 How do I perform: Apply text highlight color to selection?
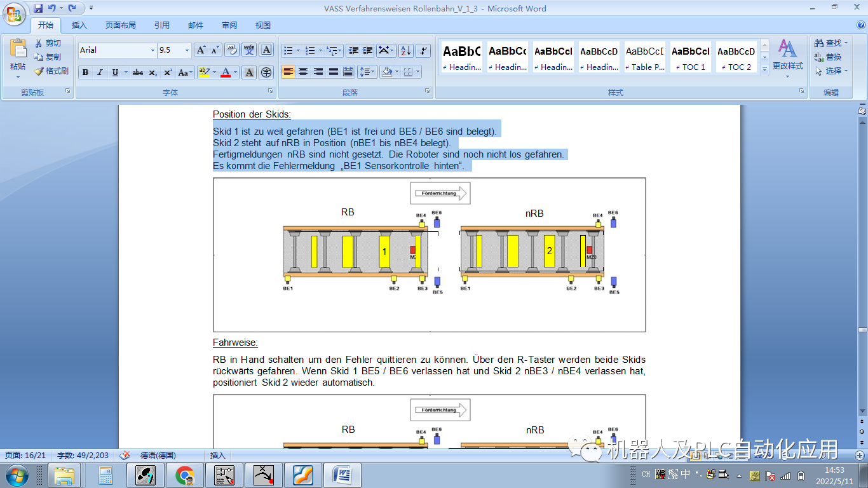point(203,72)
